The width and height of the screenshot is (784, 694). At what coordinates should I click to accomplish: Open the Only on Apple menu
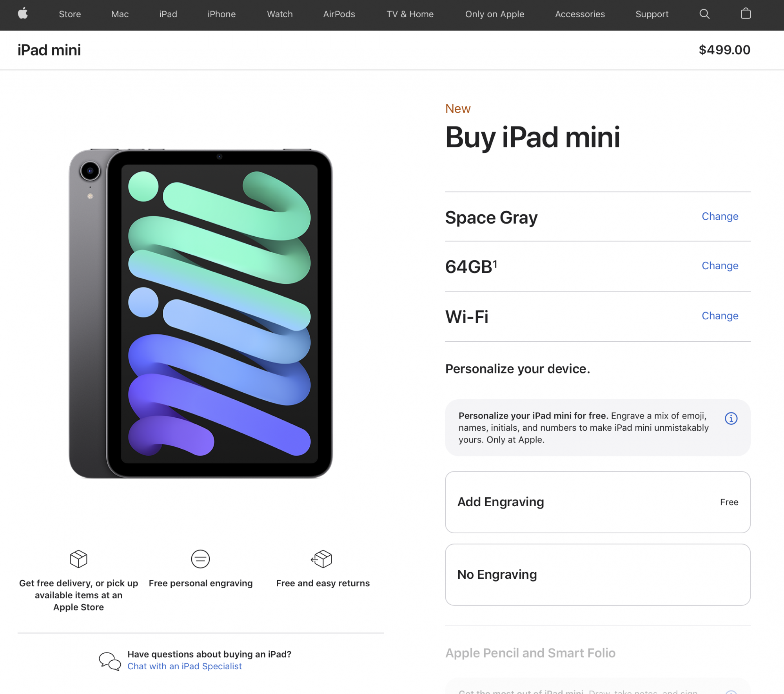click(495, 14)
